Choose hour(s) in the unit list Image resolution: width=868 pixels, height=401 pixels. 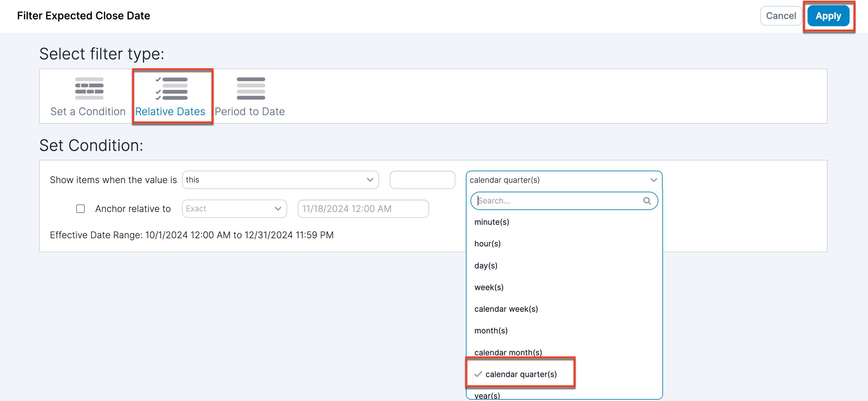487,243
